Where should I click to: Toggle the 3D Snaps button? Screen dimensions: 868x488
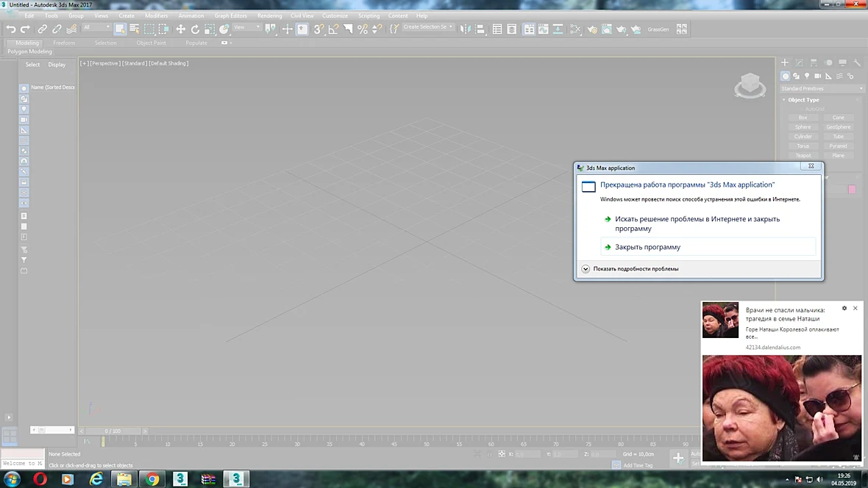(x=319, y=29)
